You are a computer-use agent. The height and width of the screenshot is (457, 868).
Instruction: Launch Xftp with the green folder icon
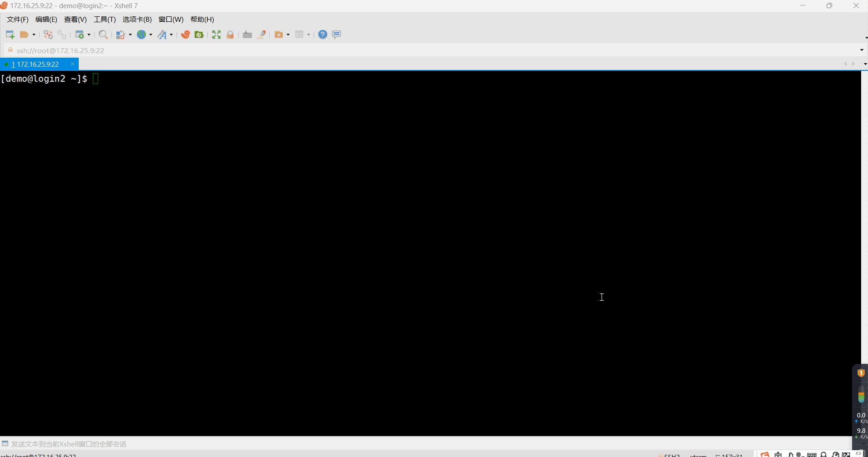tap(199, 35)
